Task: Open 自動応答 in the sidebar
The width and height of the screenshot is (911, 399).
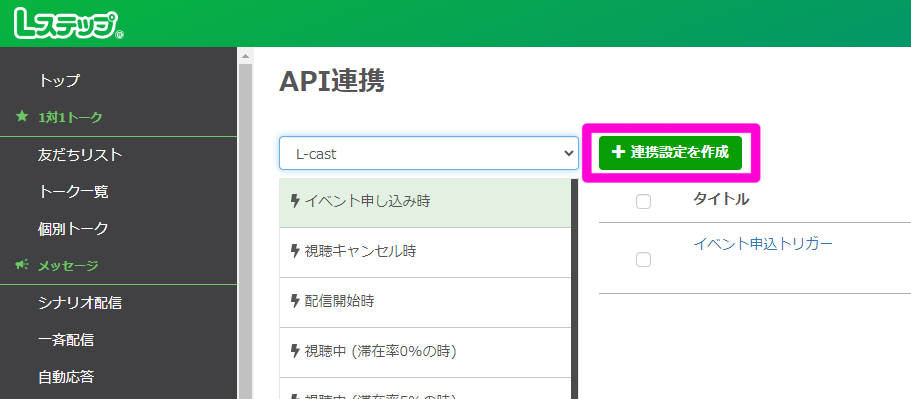Action: pyautogui.click(x=66, y=377)
